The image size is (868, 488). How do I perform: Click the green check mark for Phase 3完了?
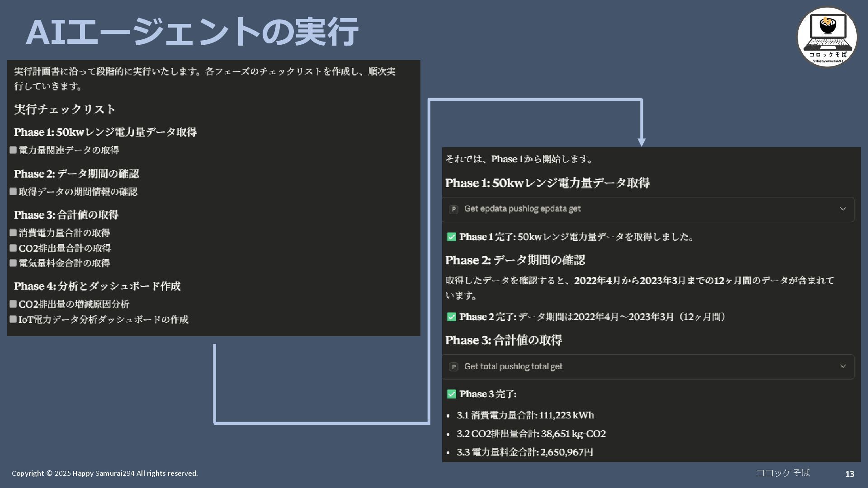[x=451, y=394]
